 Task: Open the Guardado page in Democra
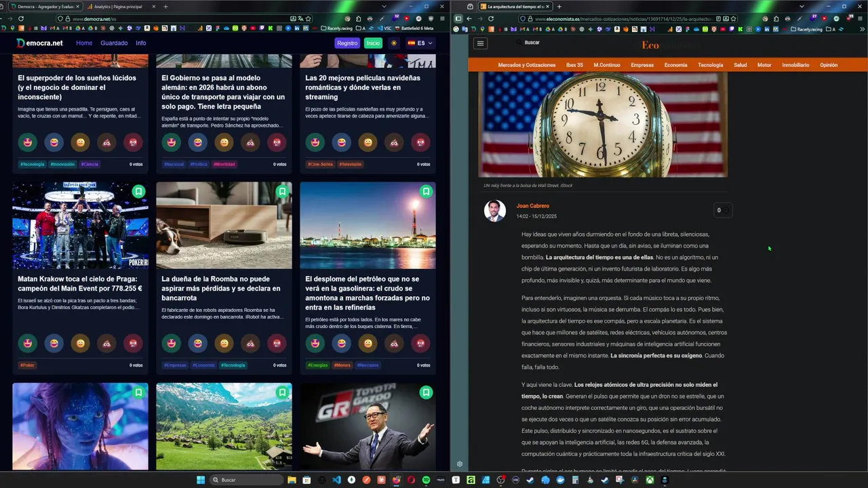click(x=114, y=43)
